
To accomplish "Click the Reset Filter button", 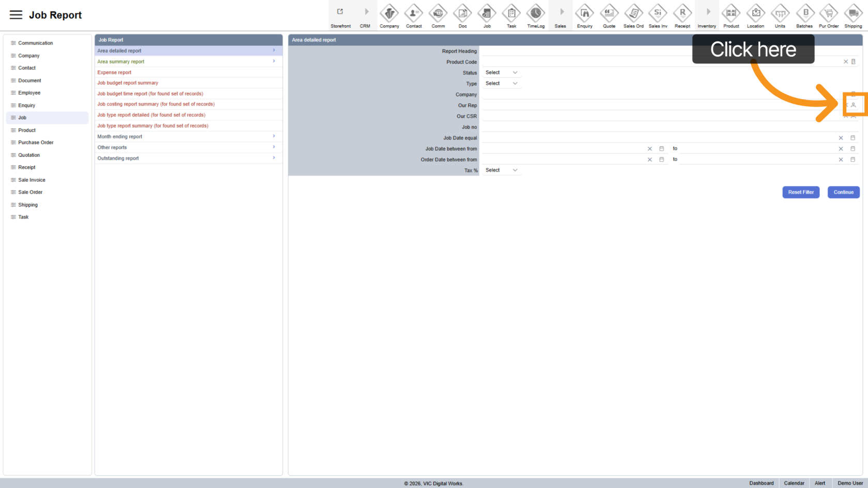I will (x=800, y=192).
